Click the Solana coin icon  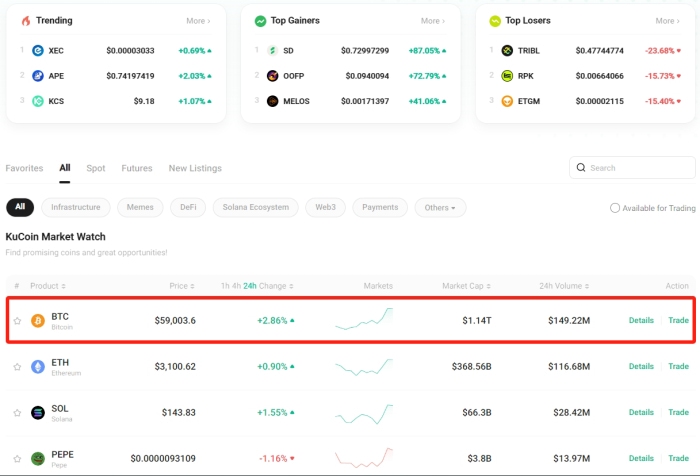click(x=38, y=413)
